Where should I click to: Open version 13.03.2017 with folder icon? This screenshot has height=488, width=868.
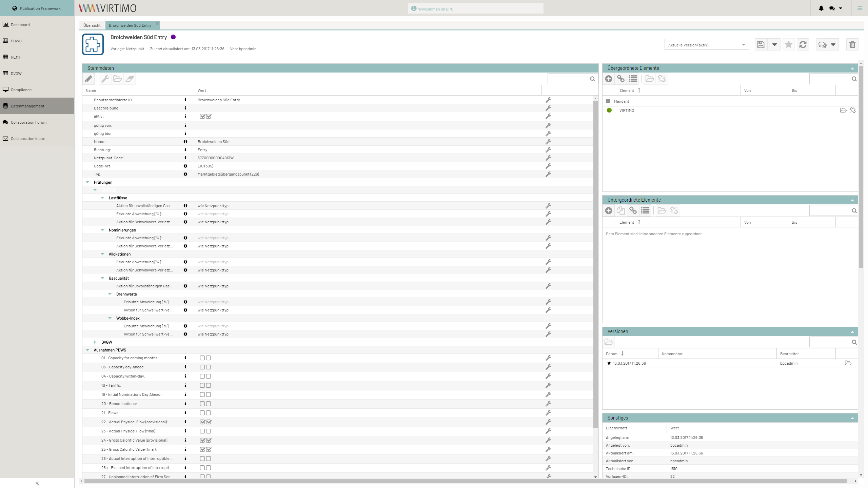[848, 363]
